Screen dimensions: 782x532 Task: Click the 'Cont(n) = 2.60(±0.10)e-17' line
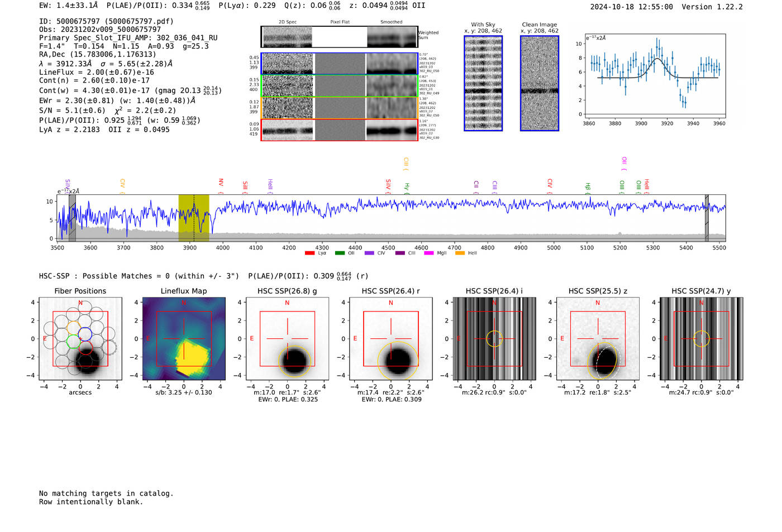(x=94, y=80)
